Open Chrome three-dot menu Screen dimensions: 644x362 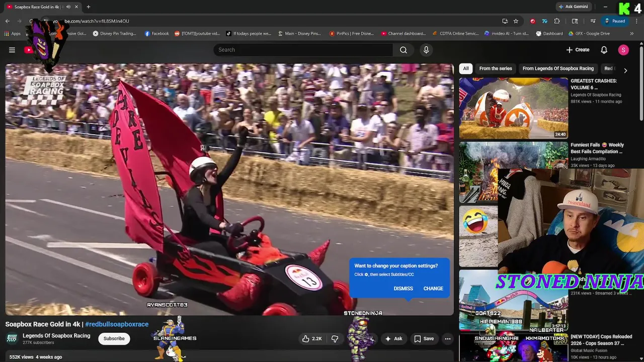tap(635, 21)
